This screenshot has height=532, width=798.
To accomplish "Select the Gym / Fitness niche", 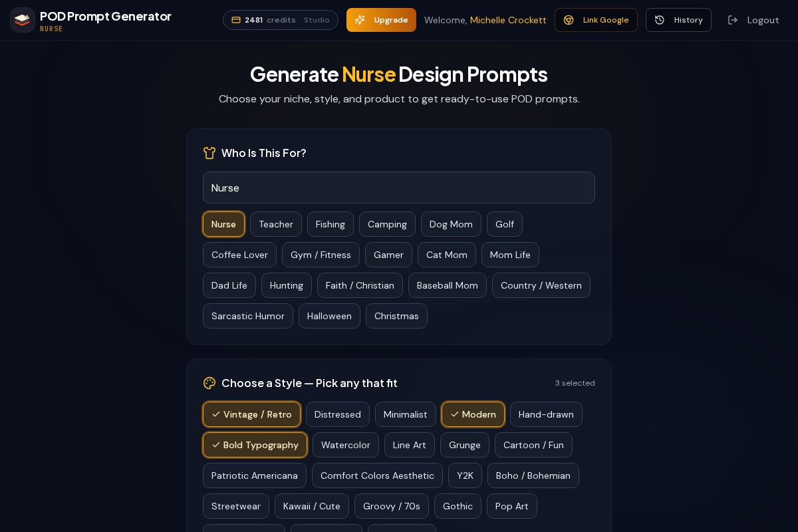I will (x=321, y=255).
